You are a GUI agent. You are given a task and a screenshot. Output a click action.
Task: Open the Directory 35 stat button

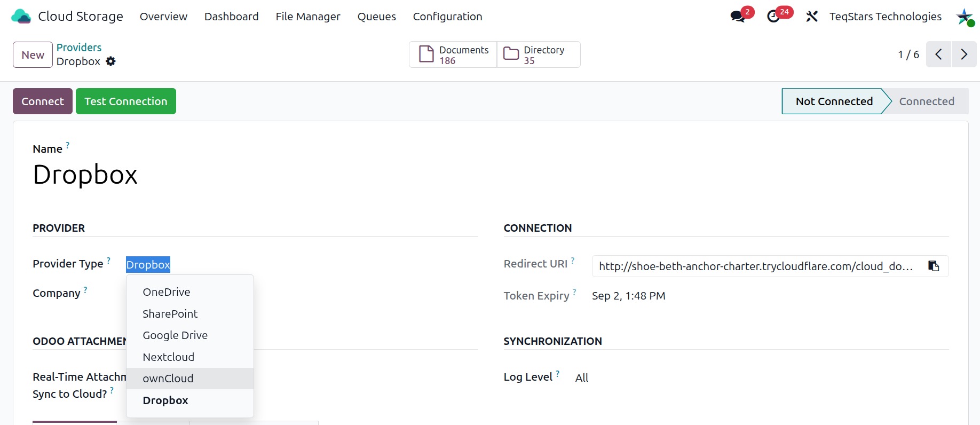point(539,54)
